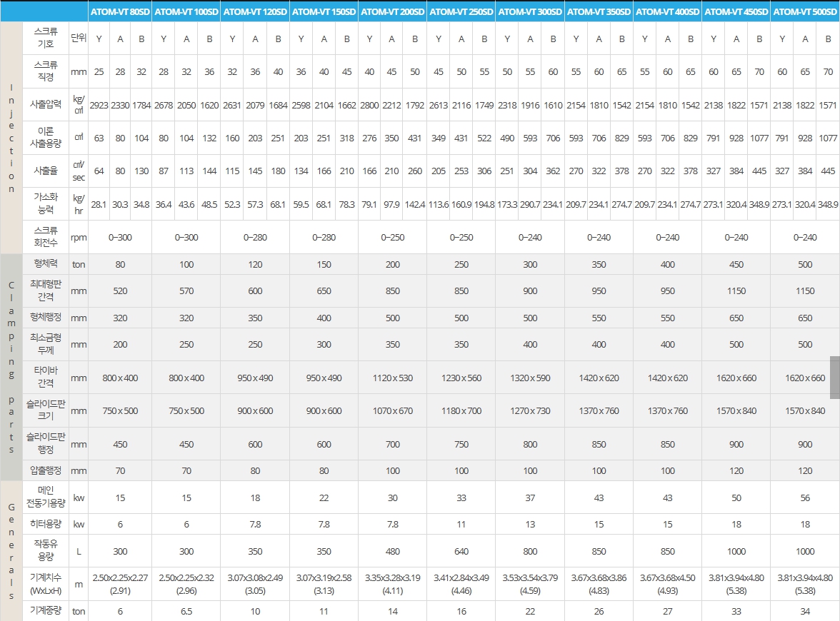
Task: Click slide plate stroke value 750
Action: tap(461, 444)
